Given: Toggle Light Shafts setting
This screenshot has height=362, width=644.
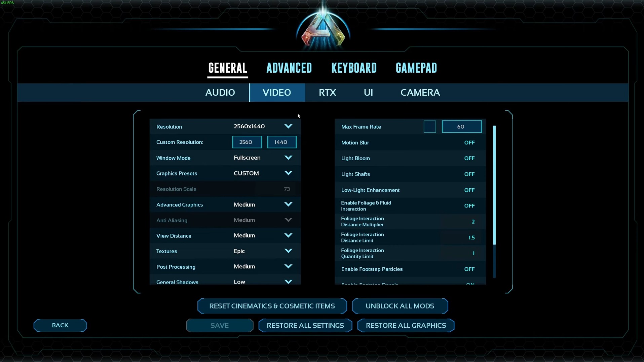Looking at the screenshot, I should (469, 174).
